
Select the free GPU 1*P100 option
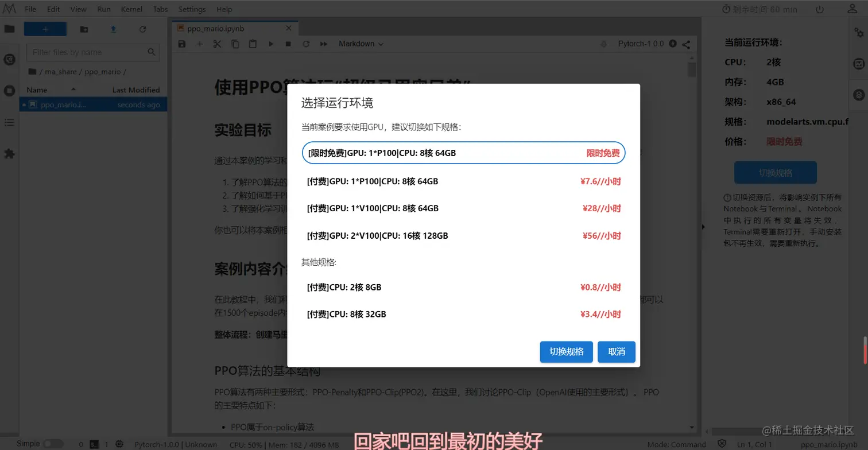click(x=463, y=153)
